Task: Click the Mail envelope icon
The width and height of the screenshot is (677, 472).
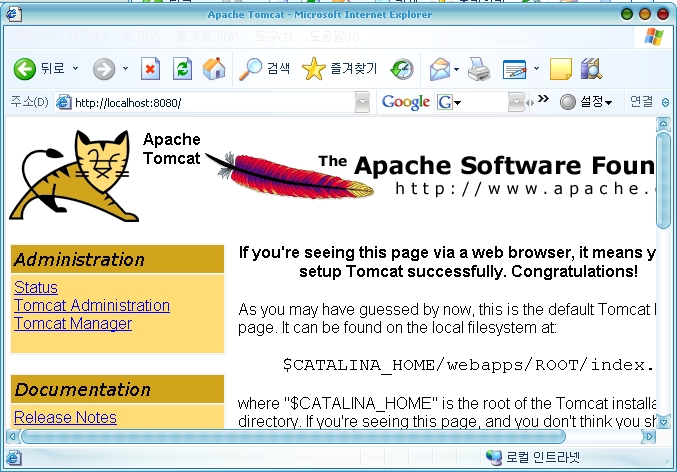Action: click(x=440, y=69)
